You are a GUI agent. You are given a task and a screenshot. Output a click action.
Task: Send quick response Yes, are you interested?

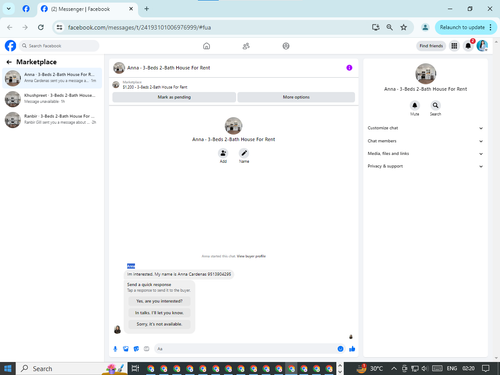(159, 301)
